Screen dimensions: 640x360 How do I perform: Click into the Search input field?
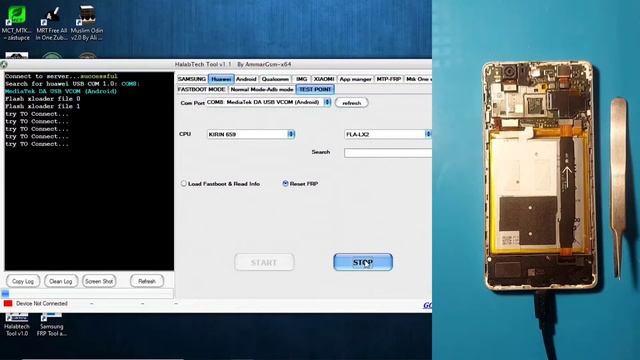pyautogui.click(x=388, y=153)
